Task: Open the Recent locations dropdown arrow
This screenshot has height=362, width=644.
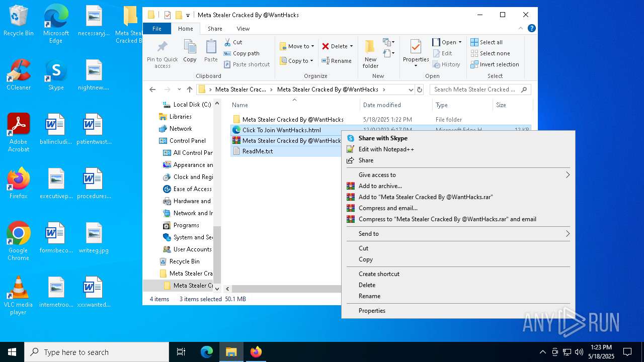Action: [x=179, y=89]
